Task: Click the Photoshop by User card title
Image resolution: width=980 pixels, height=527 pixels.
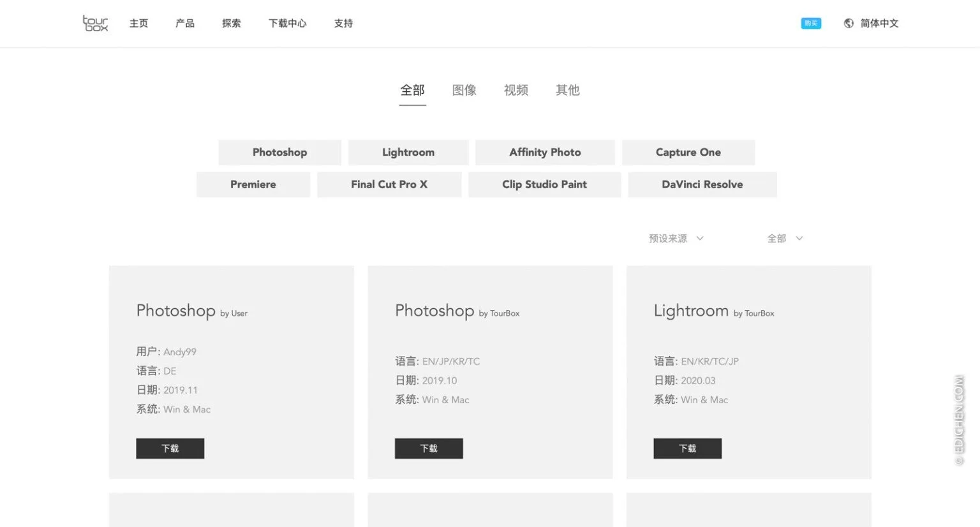Action: coord(191,311)
